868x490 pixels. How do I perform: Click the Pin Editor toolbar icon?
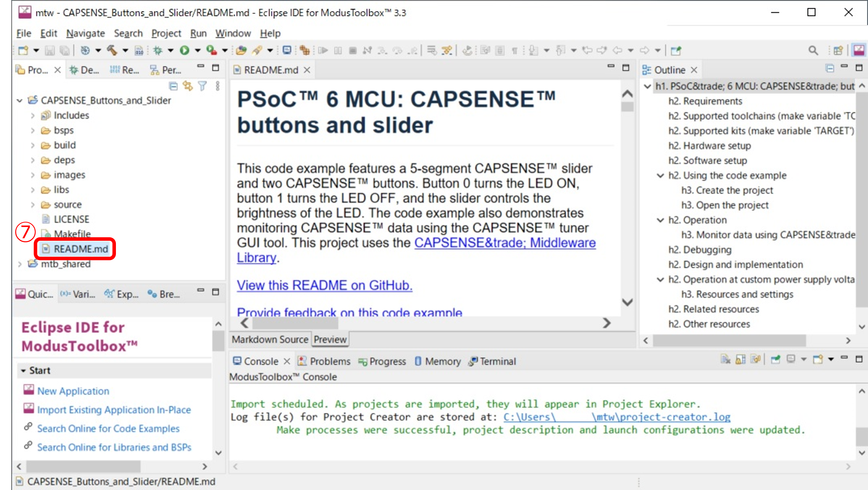pyautogui.click(x=676, y=50)
